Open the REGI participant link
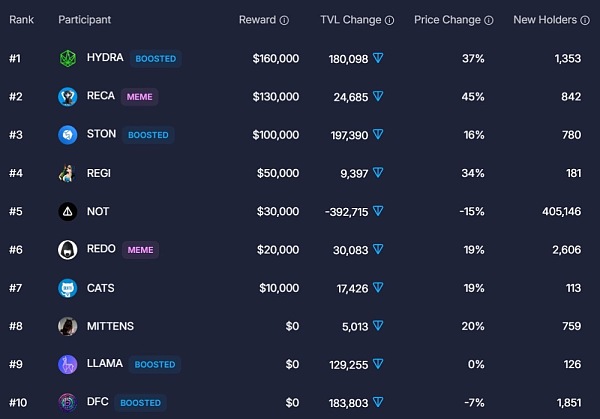The width and height of the screenshot is (600, 419). [101, 173]
